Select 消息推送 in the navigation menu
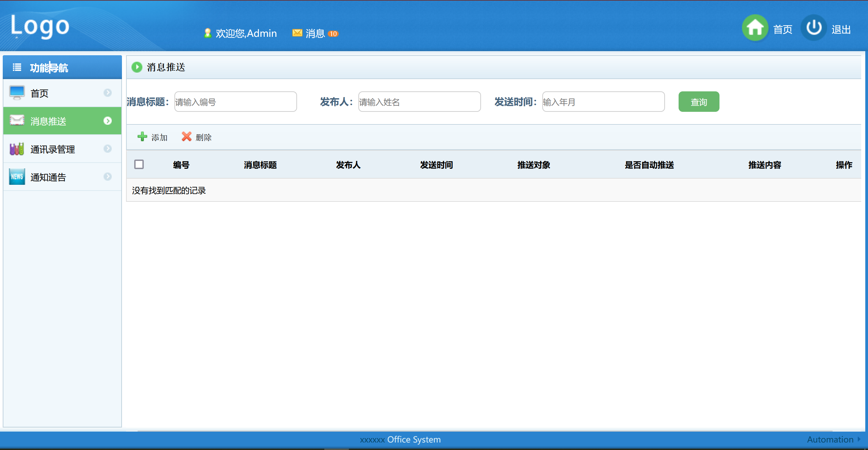The width and height of the screenshot is (868, 450). pos(48,121)
